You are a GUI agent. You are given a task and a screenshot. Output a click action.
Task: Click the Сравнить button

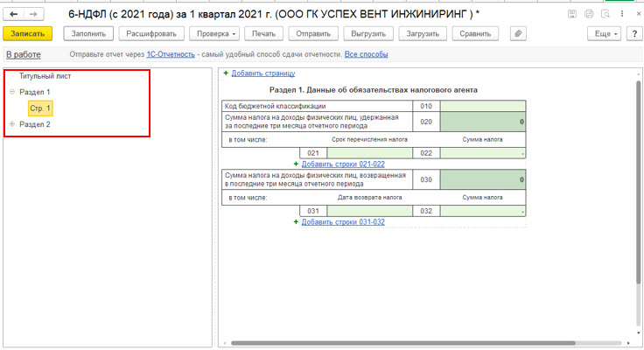pos(475,33)
